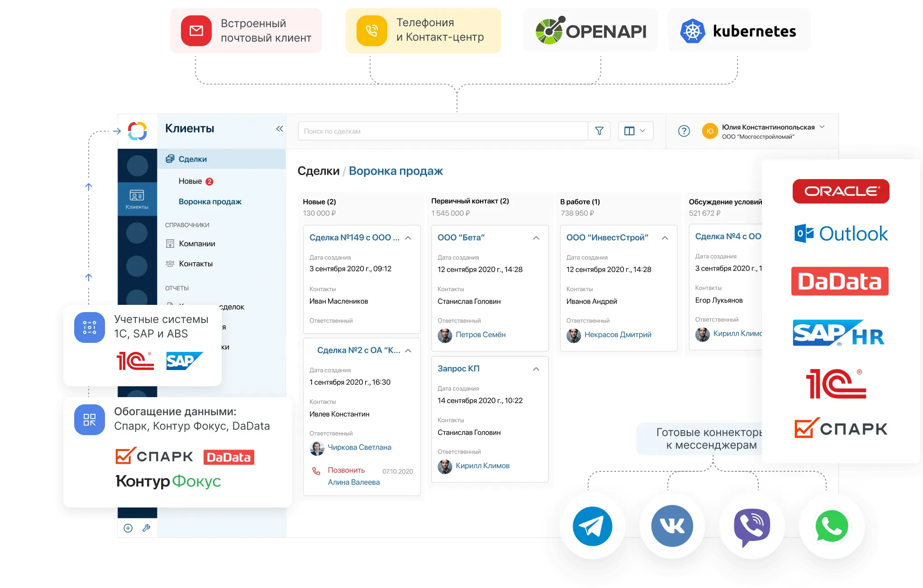Open the WhatsApp messenger icon
The width and height of the screenshot is (923, 588).
[x=832, y=526]
